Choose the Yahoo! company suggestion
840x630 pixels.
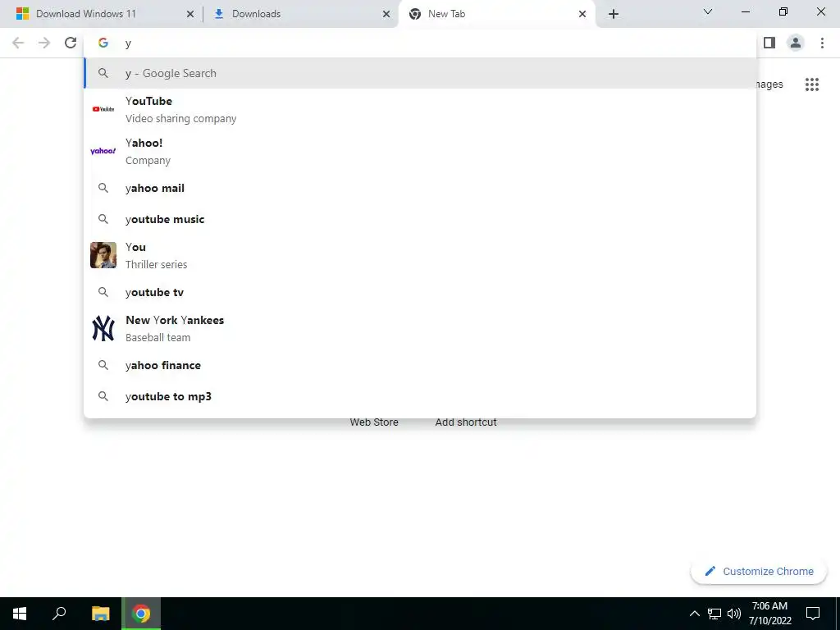[420, 151]
